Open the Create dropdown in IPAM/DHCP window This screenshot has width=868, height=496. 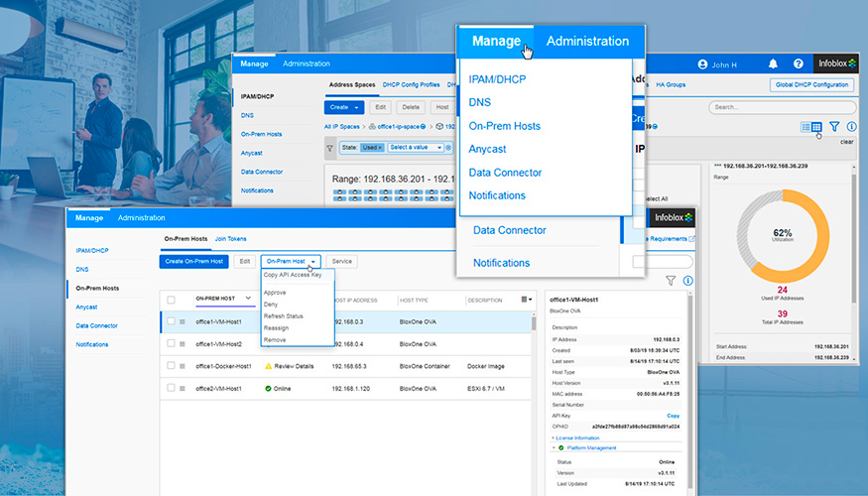pos(344,107)
